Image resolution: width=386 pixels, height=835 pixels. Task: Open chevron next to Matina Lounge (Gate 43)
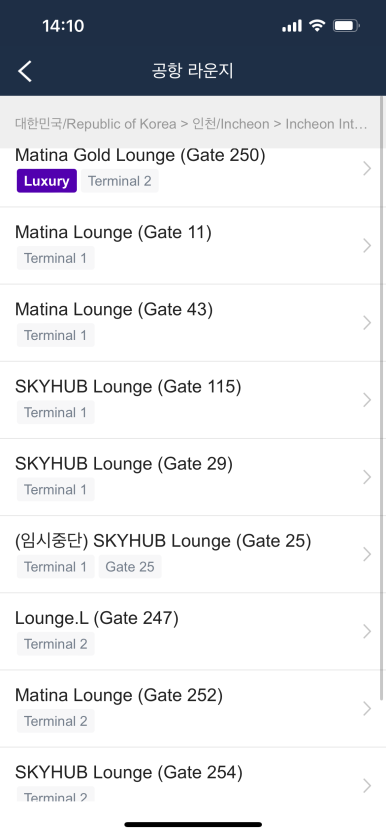367,323
